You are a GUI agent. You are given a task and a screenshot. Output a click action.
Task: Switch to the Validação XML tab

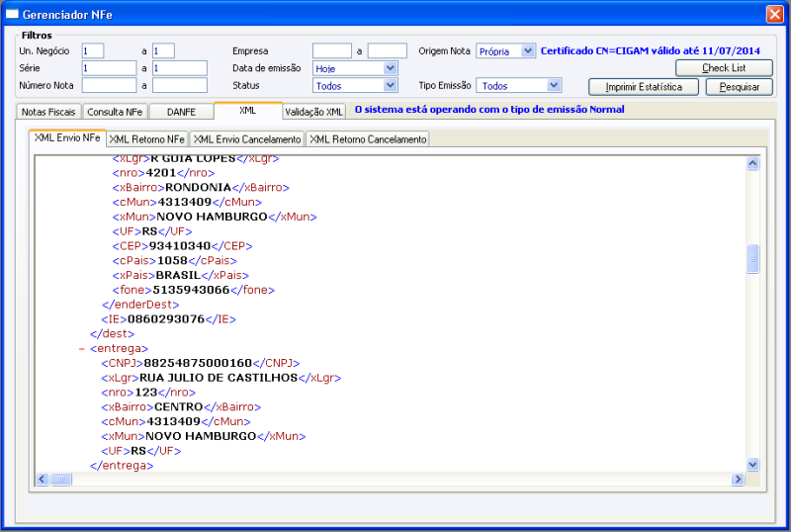click(x=313, y=112)
